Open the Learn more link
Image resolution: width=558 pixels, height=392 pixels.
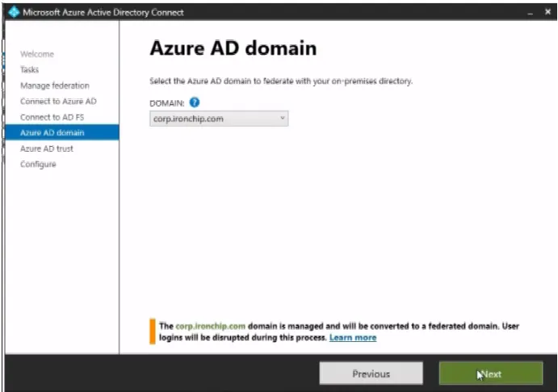(x=353, y=338)
